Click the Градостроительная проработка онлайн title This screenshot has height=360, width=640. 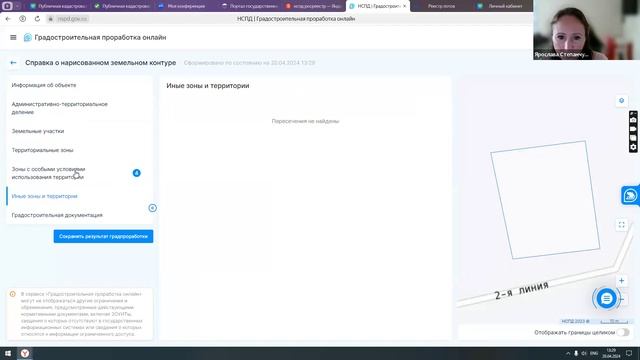[x=100, y=38]
